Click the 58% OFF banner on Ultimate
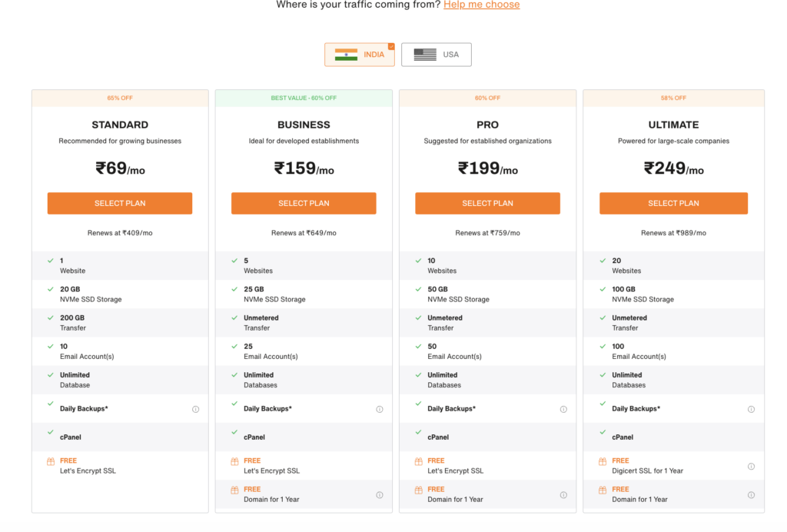Screen dimensions: 787x532 (x=673, y=98)
